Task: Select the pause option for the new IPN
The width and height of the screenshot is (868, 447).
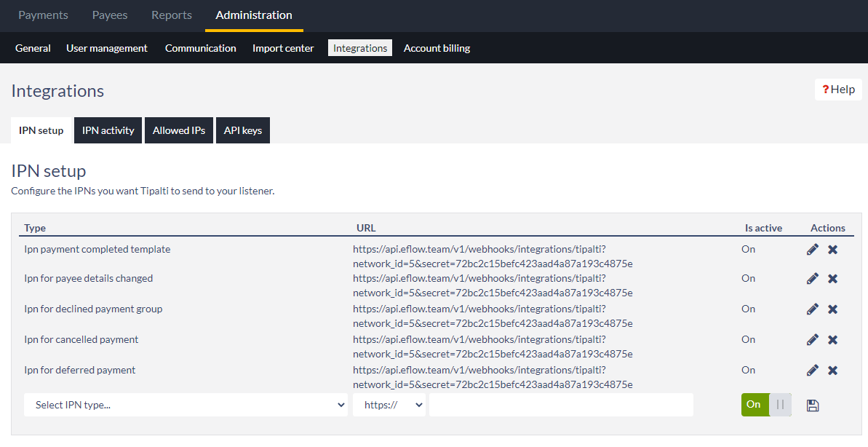Action: 781,404
